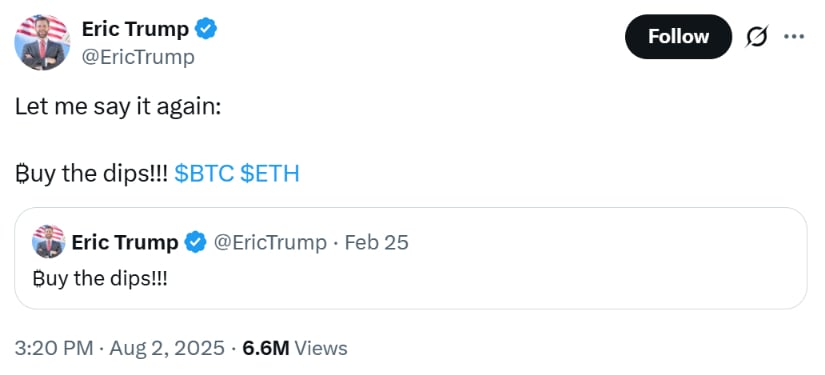Image resolution: width=825 pixels, height=375 pixels.
Task: Open the $ETH cashtag link
Action: coord(269,173)
